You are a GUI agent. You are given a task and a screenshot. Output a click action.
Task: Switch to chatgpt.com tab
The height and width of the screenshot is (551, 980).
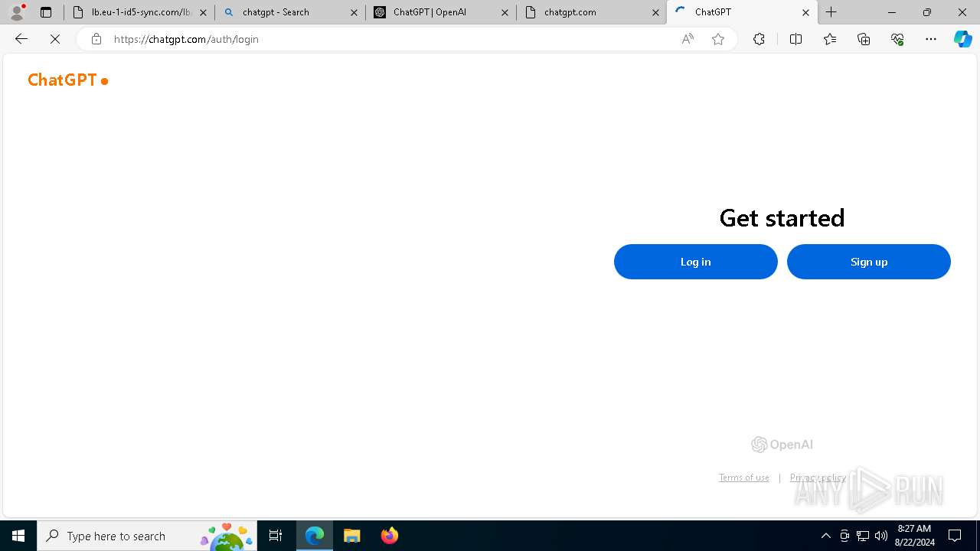click(x=592, y=12)
